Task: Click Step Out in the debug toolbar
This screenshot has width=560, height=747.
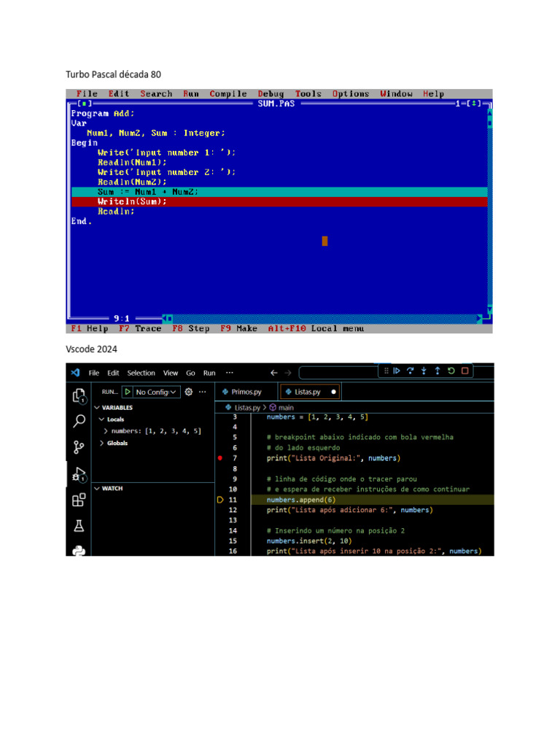Action: pos(437,371)
